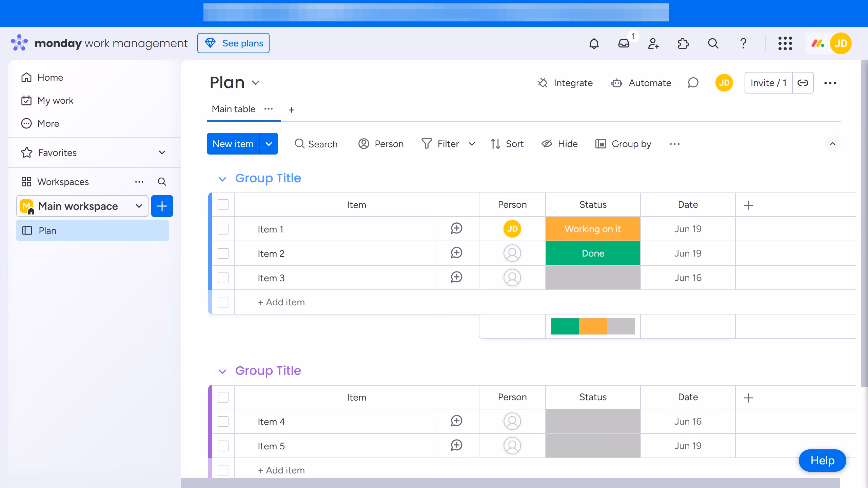Click the JD board owner avatar

click(x=724, y=83)
